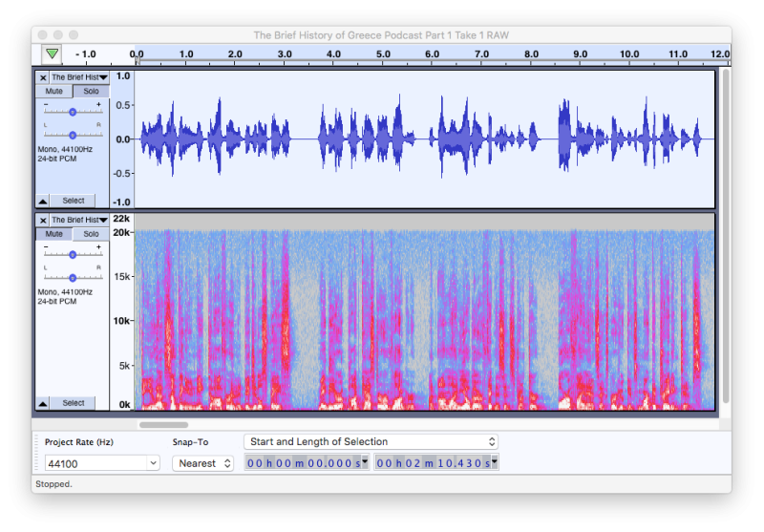Viewport: 764px width, 532px height.
Task: Close the spectrogram track with X
Action: [43, 221]
